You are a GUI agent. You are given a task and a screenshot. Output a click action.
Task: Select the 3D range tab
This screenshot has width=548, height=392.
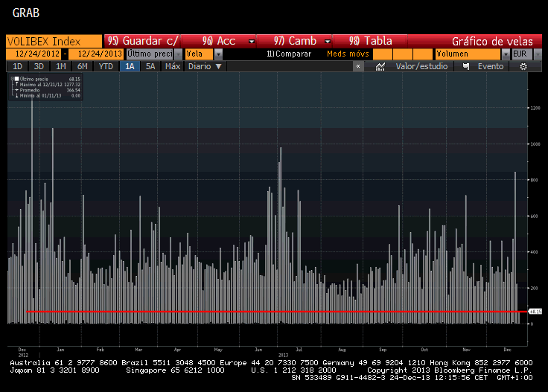[x=39, y=66]
